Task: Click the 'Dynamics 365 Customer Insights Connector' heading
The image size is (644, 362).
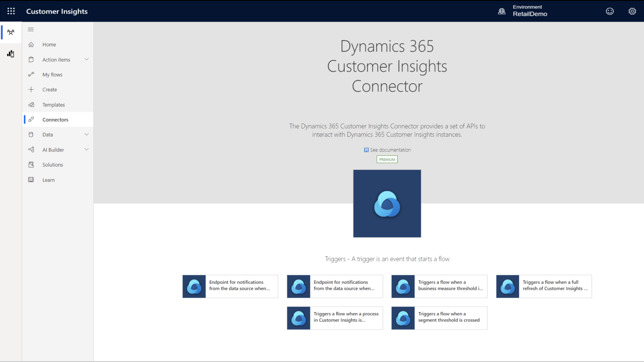Action: pos(387,66)
